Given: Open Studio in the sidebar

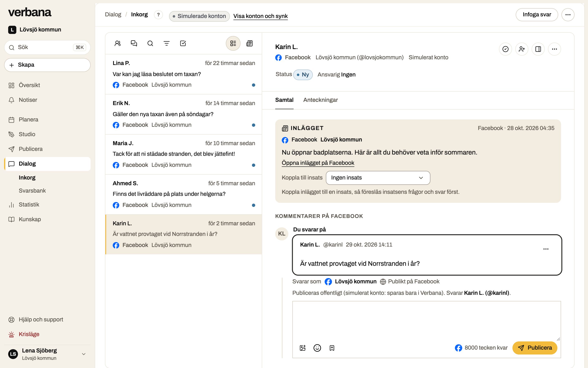Looking at the screenshot, I should [47, 134].
